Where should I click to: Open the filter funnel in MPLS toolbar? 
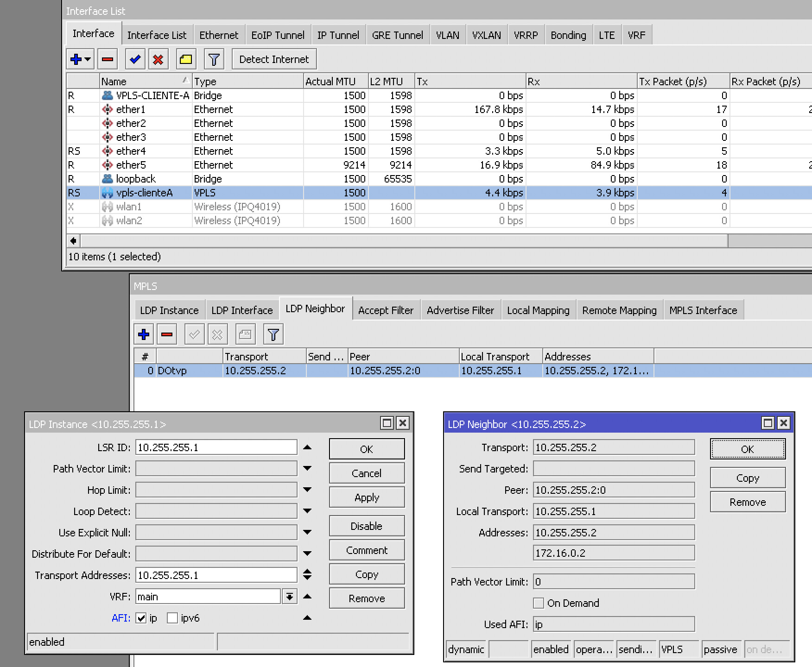point(273,334)
